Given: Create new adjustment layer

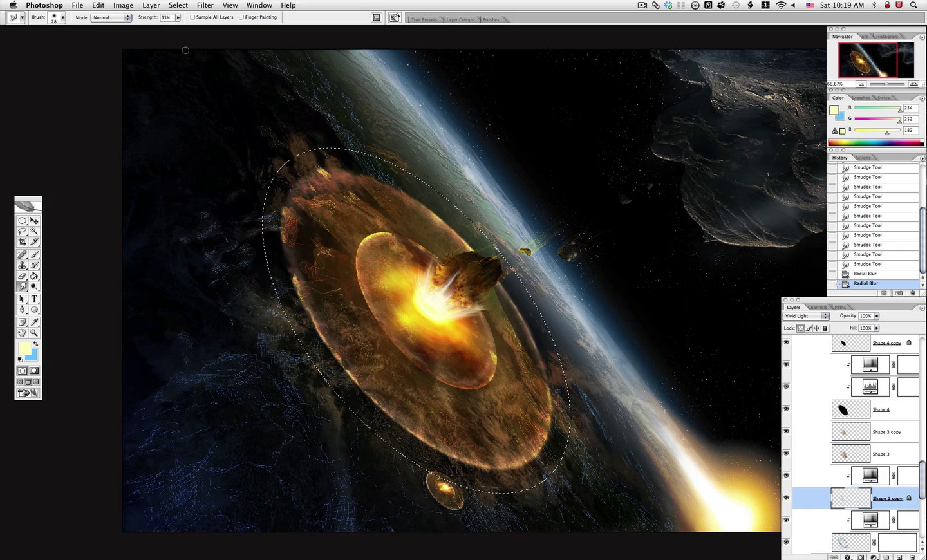Looking at the screenshot, I should tap(874, 557).
